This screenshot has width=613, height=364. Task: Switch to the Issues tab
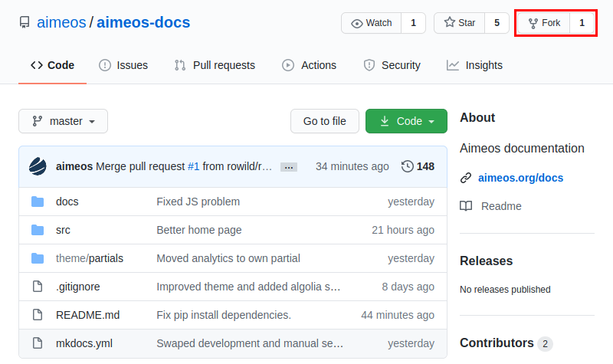pos(123,65)
